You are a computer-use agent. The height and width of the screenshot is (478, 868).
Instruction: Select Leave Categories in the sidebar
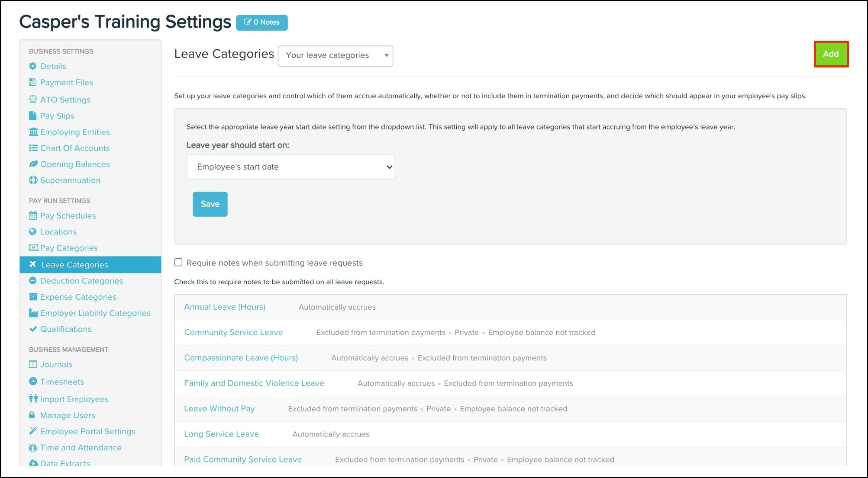74,265
